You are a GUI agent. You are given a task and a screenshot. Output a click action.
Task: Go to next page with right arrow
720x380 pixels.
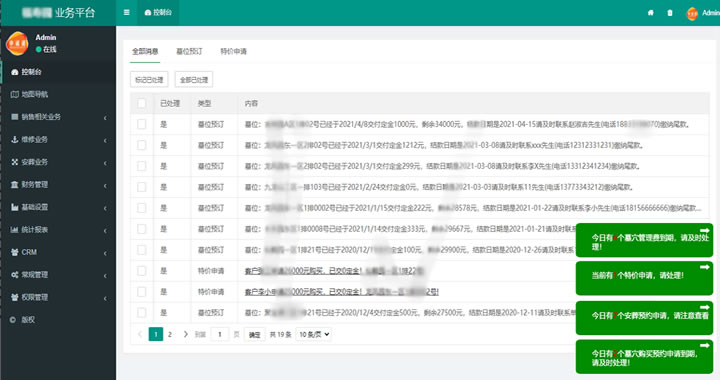186,334
